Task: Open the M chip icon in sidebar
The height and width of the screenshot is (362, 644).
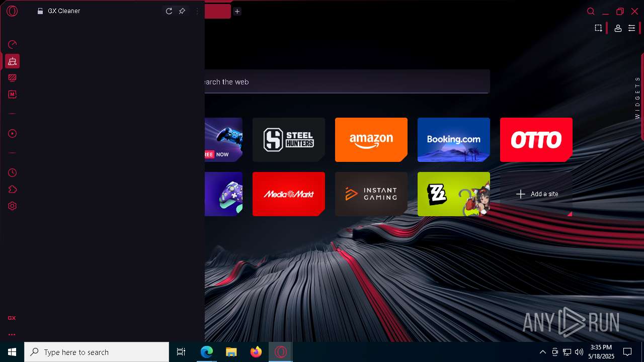Action: point(13,95)
